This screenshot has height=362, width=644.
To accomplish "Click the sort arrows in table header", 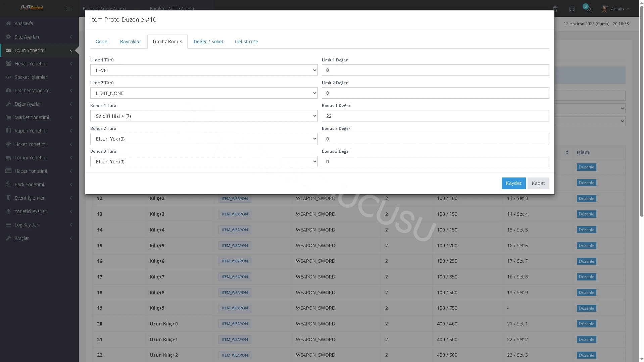I will 567,152.
